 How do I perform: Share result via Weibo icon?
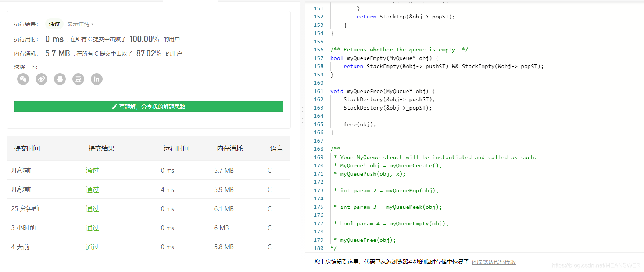pyautogui.click(x=42, y=79)
